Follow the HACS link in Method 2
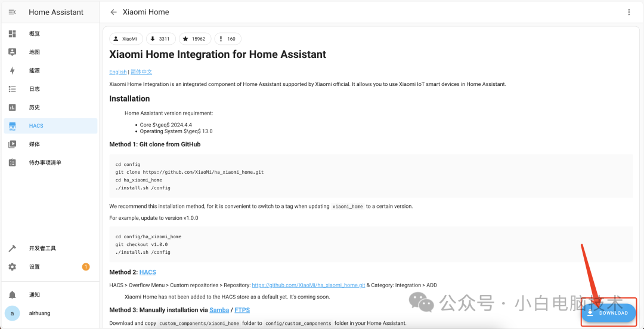The width and height of the screenshot is (644, 329). (147, 272)
